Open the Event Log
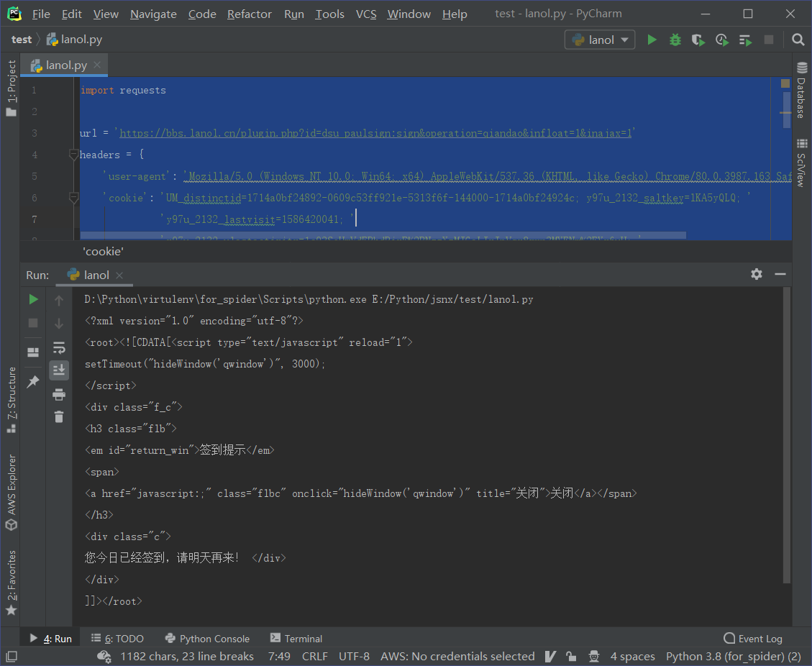This screenshot has width=812, height=666. (x=753, y=639)
